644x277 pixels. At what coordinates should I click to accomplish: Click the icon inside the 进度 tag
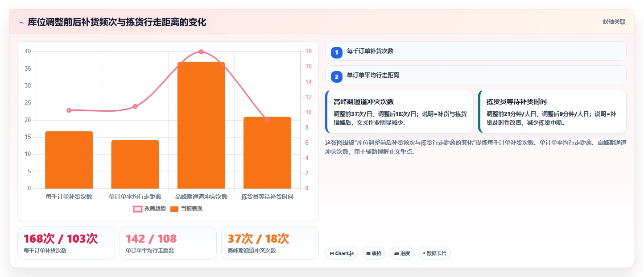pyautogui.click(x=396, y=254)
